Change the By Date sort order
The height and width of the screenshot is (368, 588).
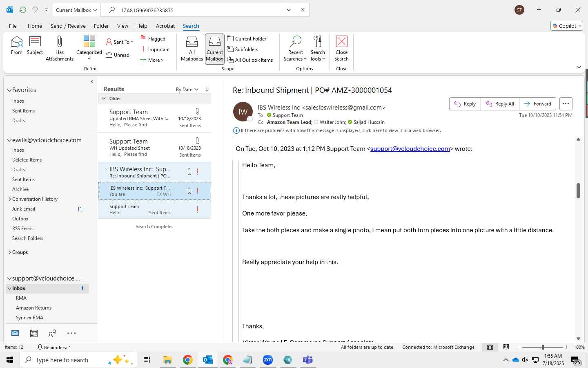click(187, 90)
